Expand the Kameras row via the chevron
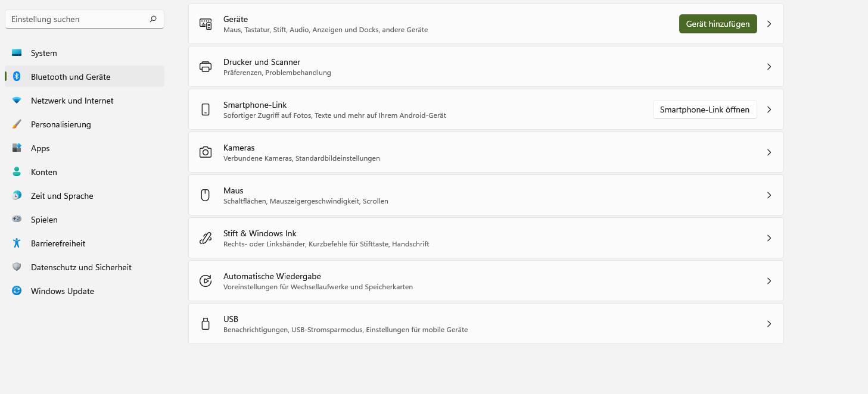This screenshot has height=394, width=868. (769, 152)
